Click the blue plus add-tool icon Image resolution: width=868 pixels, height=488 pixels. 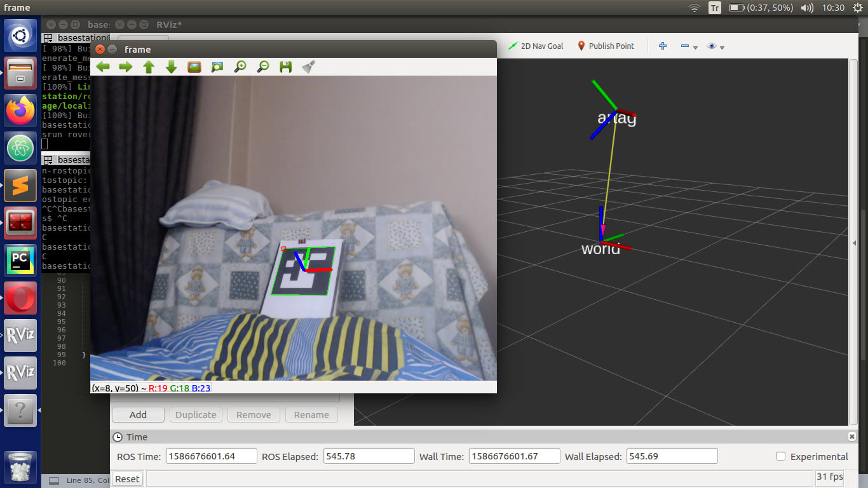pos(662,46)
